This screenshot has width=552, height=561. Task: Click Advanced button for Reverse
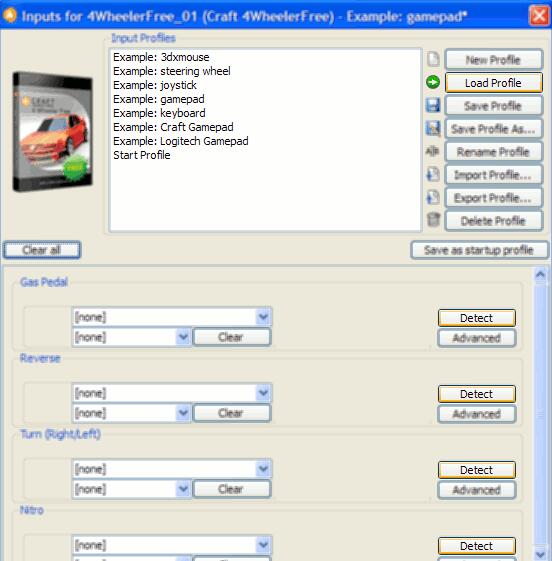[477, 414]
